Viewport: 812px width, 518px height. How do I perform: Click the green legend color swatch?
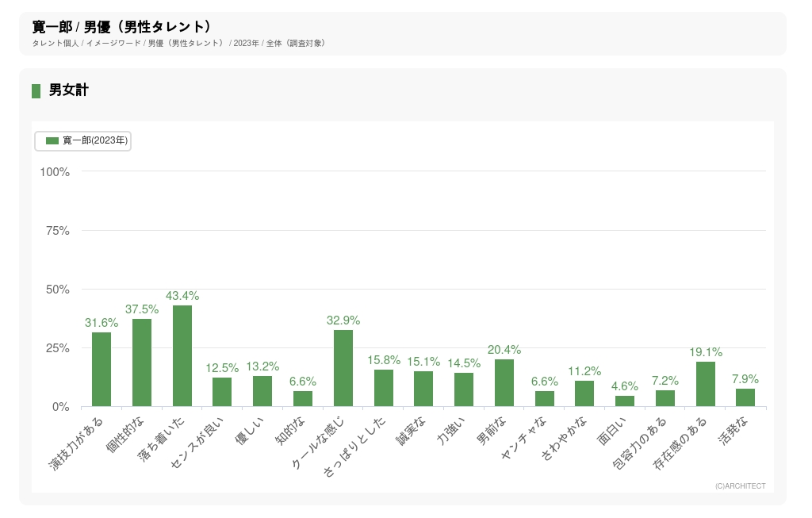[x=52, y=140]
